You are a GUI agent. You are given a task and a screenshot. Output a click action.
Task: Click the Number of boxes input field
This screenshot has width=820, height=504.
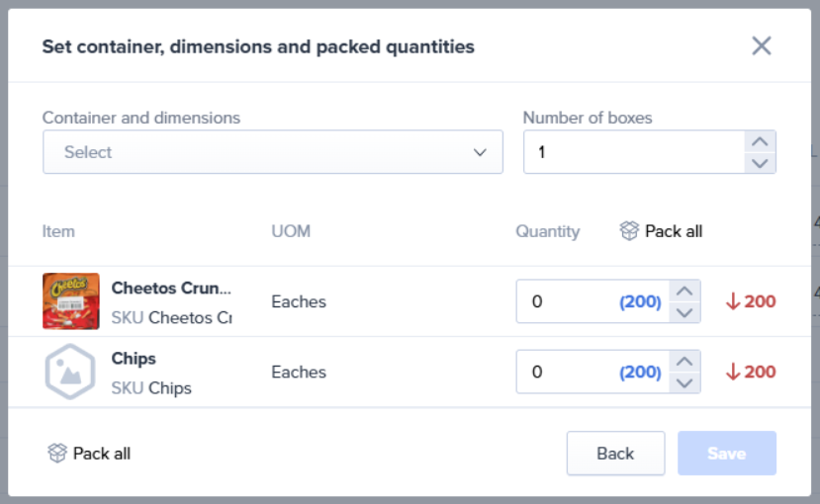[633, 152]
